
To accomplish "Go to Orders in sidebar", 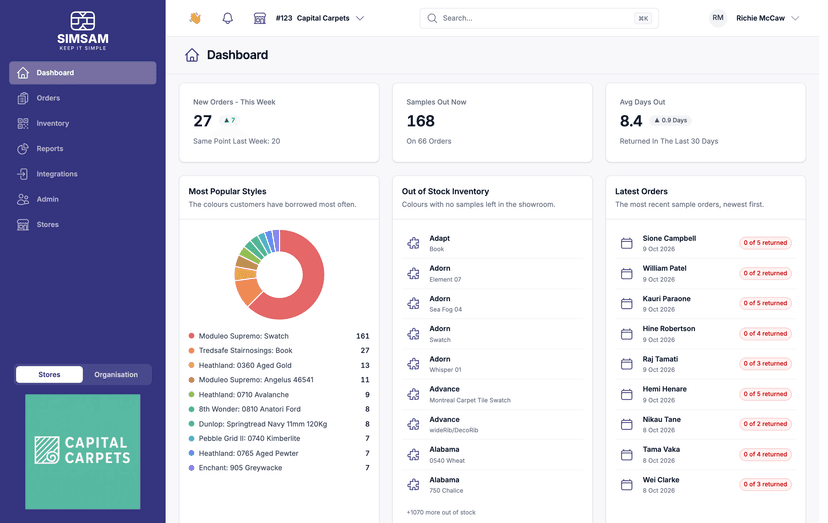I will 82,98.
